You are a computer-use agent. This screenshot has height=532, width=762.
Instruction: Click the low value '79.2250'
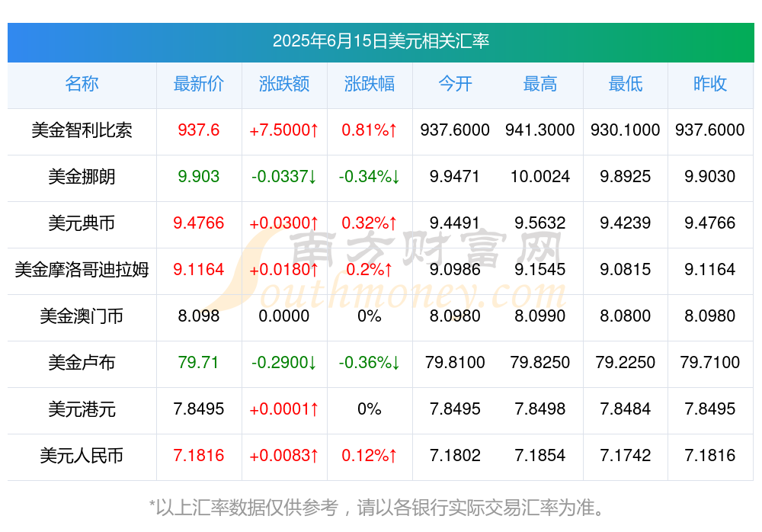[626, 363]
